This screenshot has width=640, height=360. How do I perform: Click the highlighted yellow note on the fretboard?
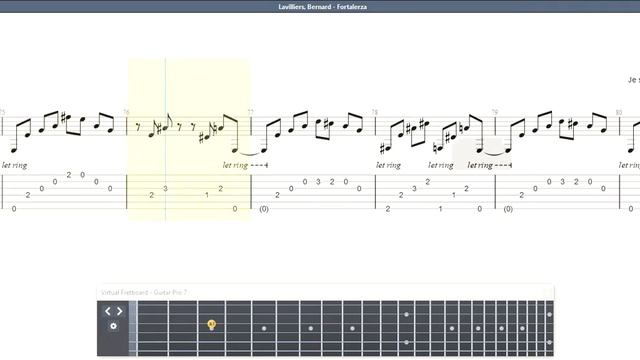click(211, 325)
